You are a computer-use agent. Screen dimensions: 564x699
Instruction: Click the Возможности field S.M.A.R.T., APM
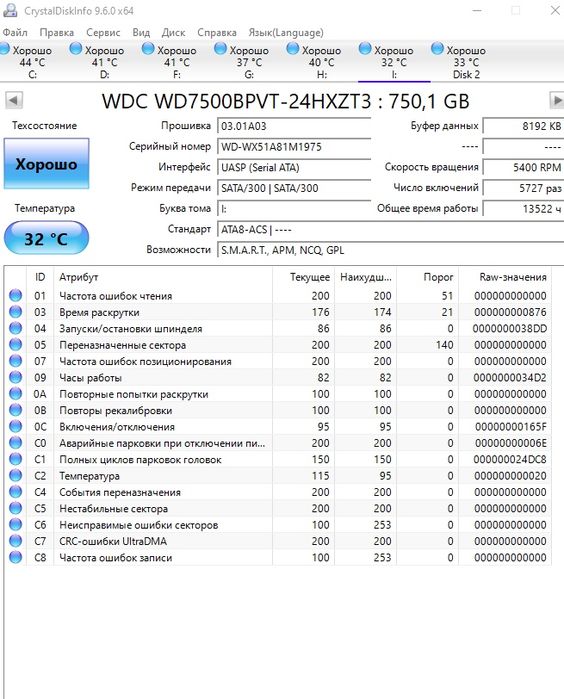pyautogui.click(x=391, y=250)
